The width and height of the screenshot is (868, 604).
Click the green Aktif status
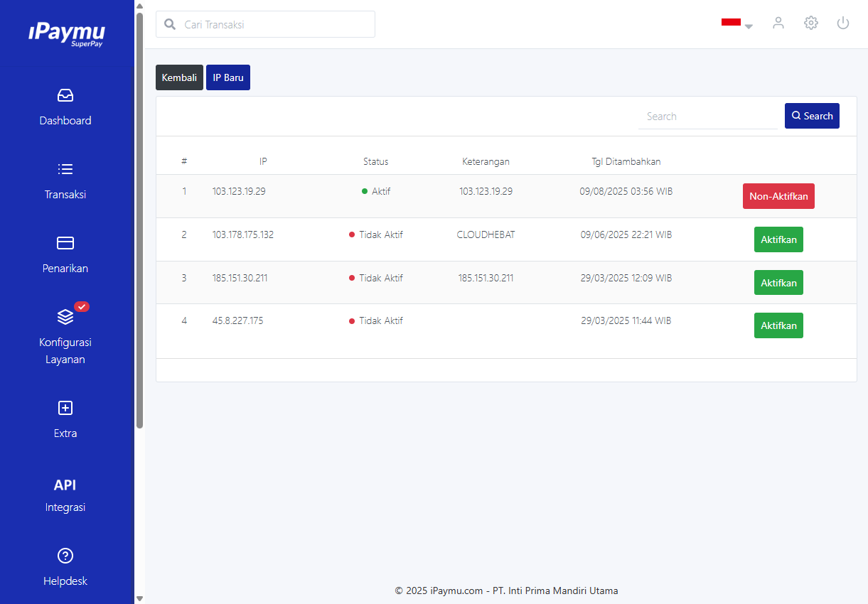pyautogui.click(x=376, y=191)
